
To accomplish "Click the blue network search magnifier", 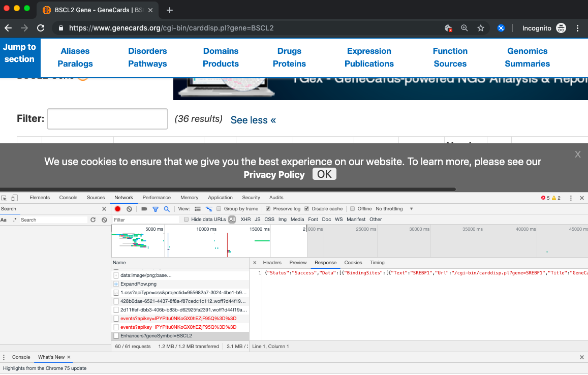I will coord(167,209).
